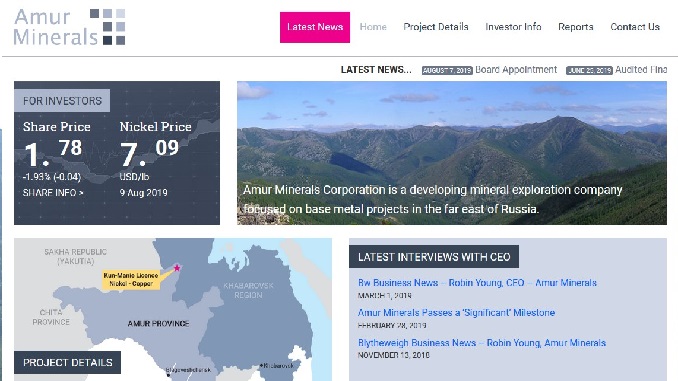
Task: Open 'Significant' Milestone interview link
Action: (456, 313)
